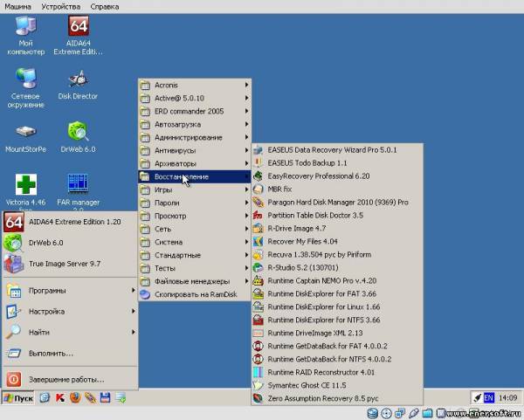Image resolution: width=524 pixels, height=420 pixels.
Task: Expand the Active@ 5.0.10 submenu
Action: point(195,99)
